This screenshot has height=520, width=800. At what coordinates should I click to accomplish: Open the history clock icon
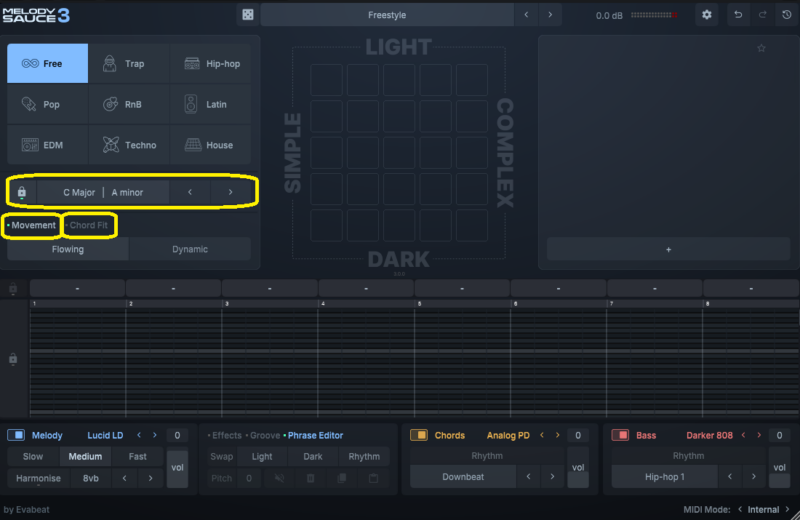click(x=786, y=15)
